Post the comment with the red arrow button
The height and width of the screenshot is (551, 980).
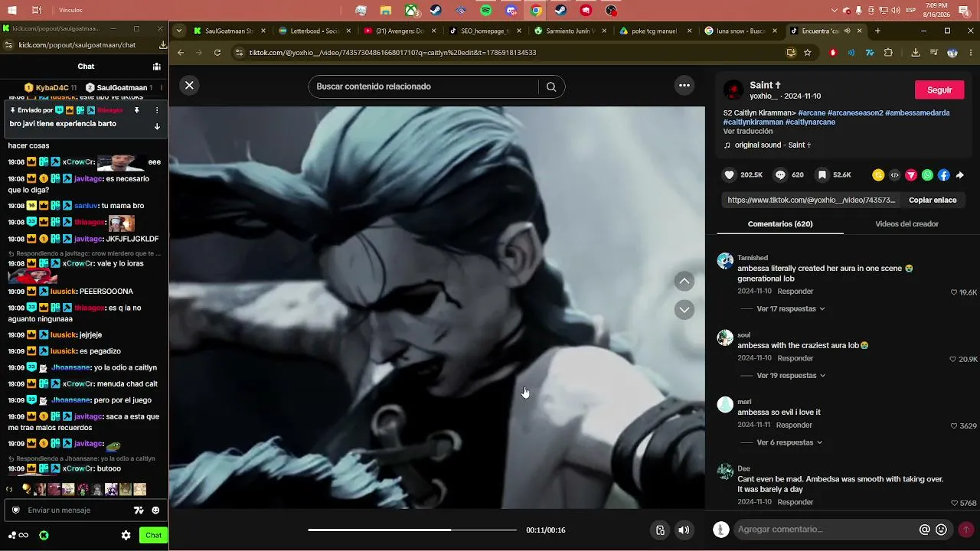click(x=966, y=530)
